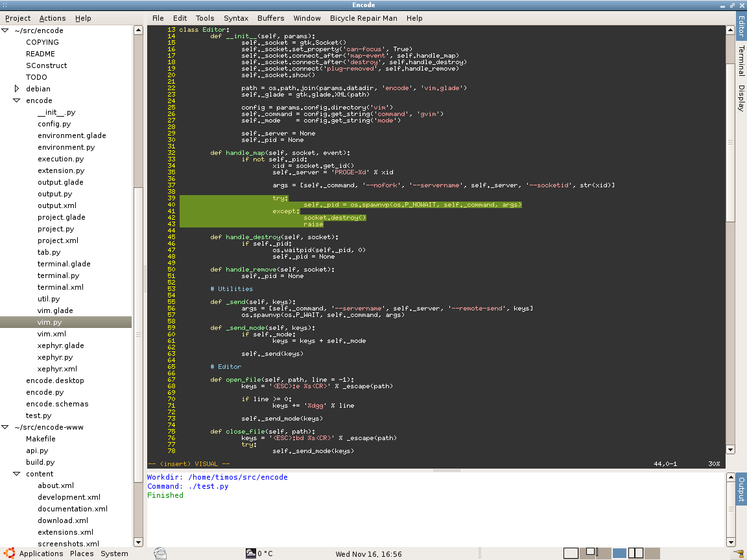Select the Output side tab
Image resolution: width=747 pixels, height=560 pixels.
[741, 489]
